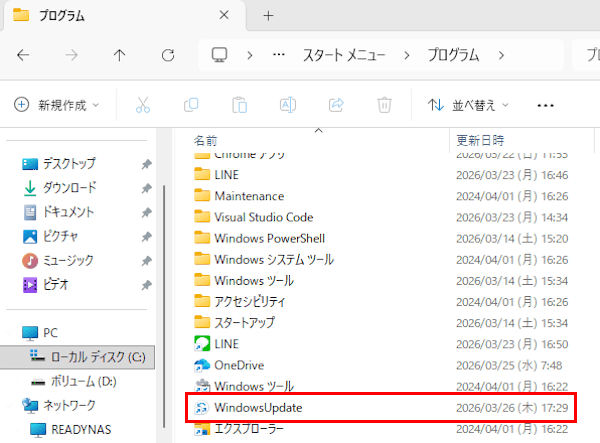Open a new tab with plus button

click(x=269, y=16)
